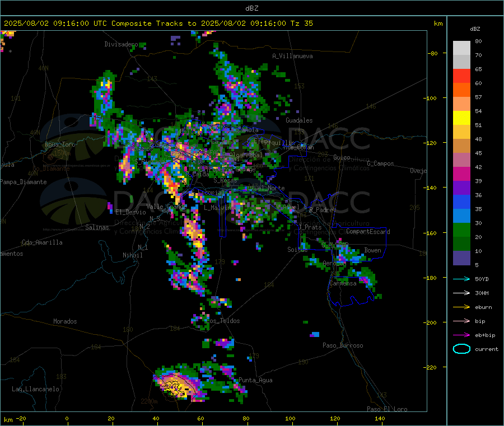Select the purple 5 dBZ color swatch

tap(461, 258)
